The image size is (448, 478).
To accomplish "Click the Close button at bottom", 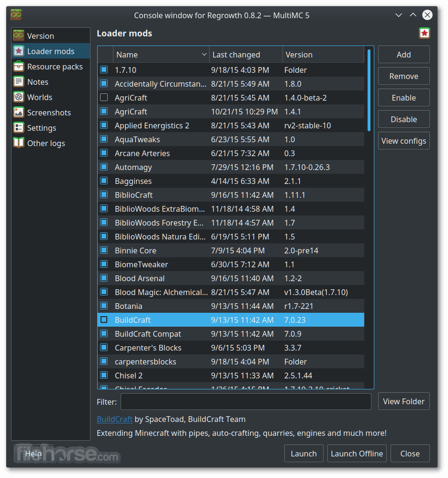I will pos(410,453).
